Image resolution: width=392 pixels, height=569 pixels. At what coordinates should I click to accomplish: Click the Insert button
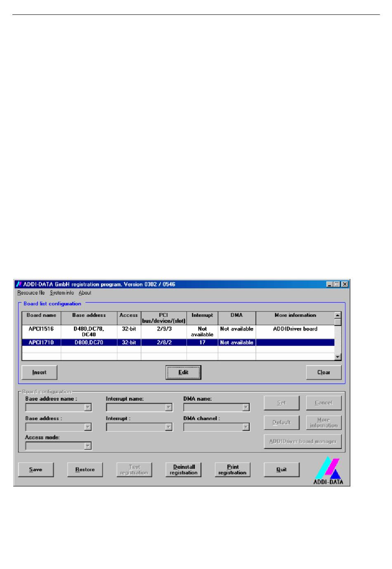pyautogui.click(x=39, y=372)
